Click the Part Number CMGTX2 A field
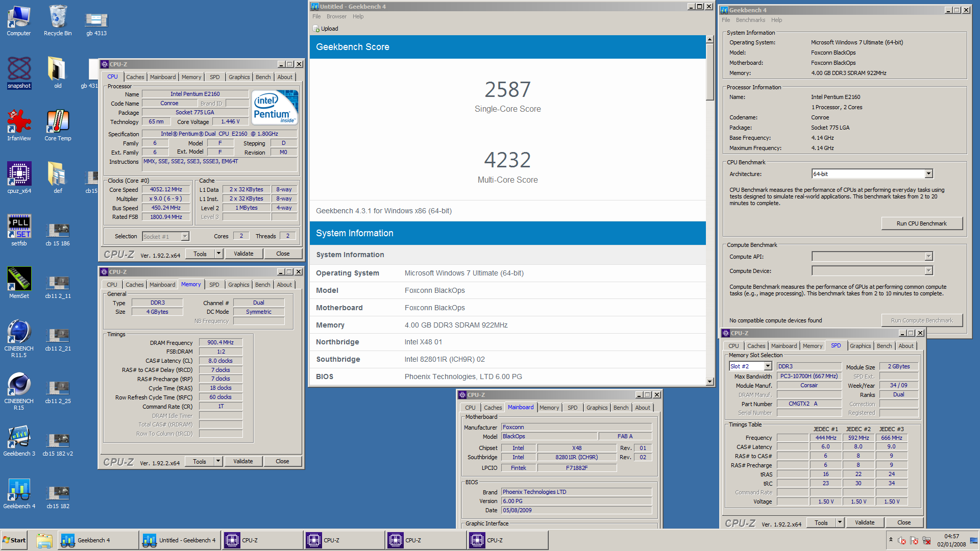Image resolution: width=980 pixels, height=551 pixels. click(x=809, y=404)
